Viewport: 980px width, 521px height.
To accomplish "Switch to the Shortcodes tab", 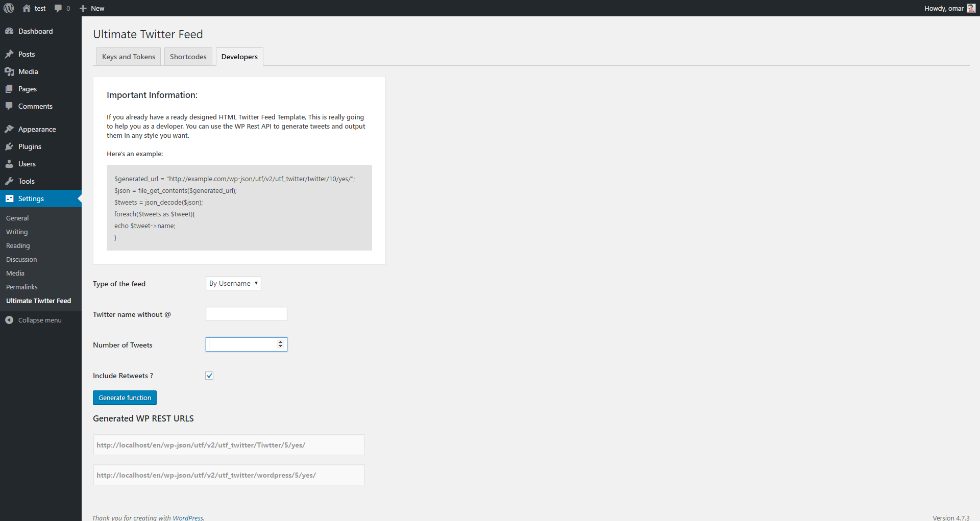I will [x=188, y=57].
